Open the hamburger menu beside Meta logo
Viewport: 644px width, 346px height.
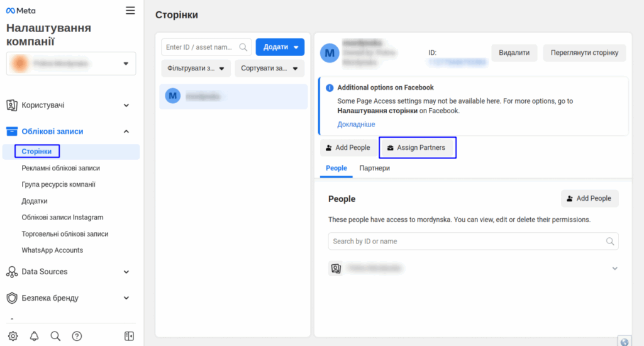click(130, 10)
